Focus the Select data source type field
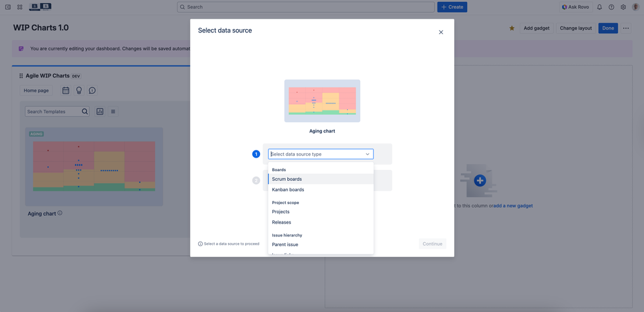The width and height of the screenshot is (644, 312). [x=321, y=154]
